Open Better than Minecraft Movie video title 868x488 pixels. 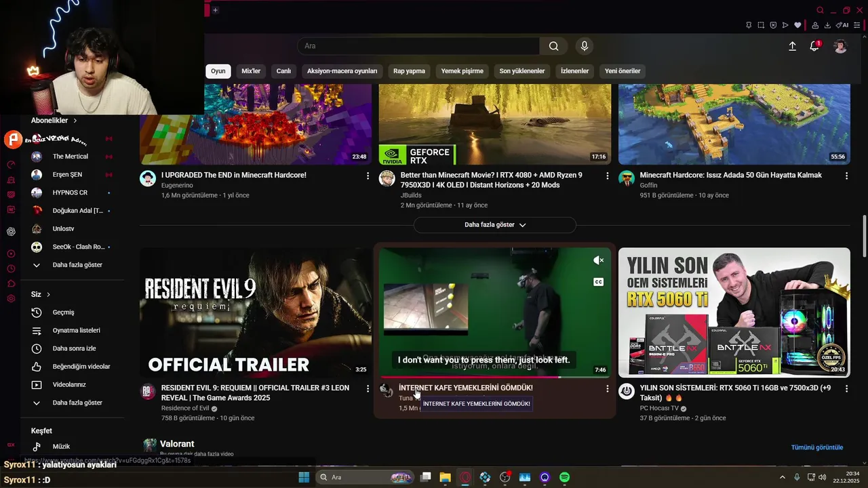492,180
